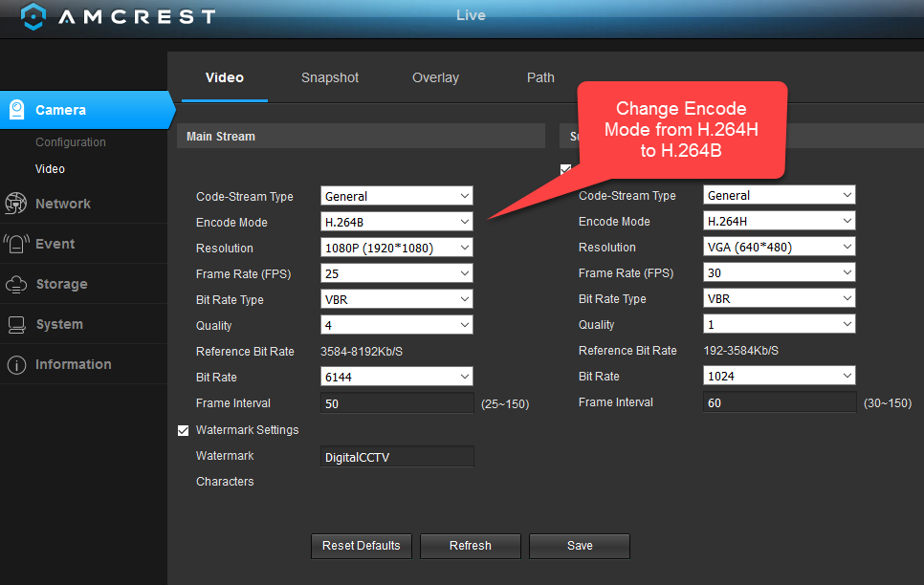
Task: Switch to the Video tab
Action: point(225,77)
